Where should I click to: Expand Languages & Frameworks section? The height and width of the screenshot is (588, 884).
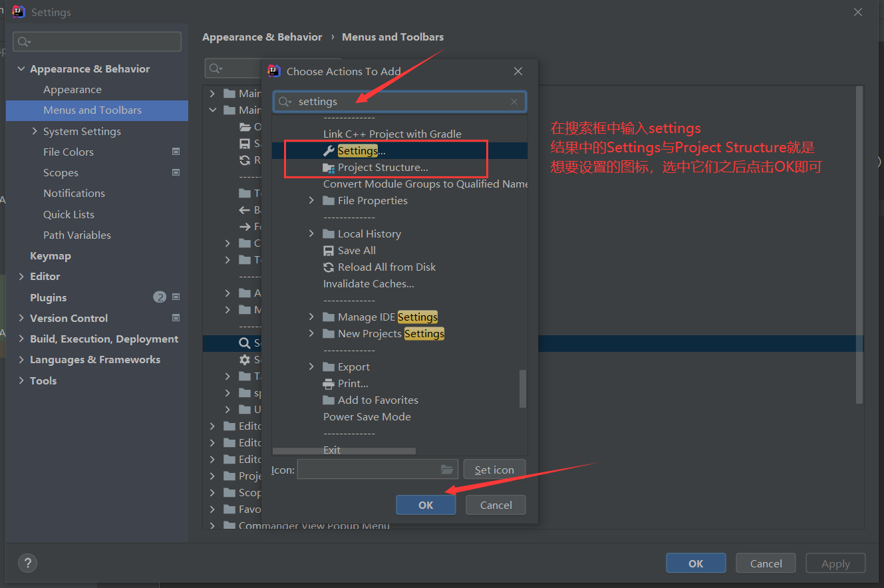coord(22,359)
